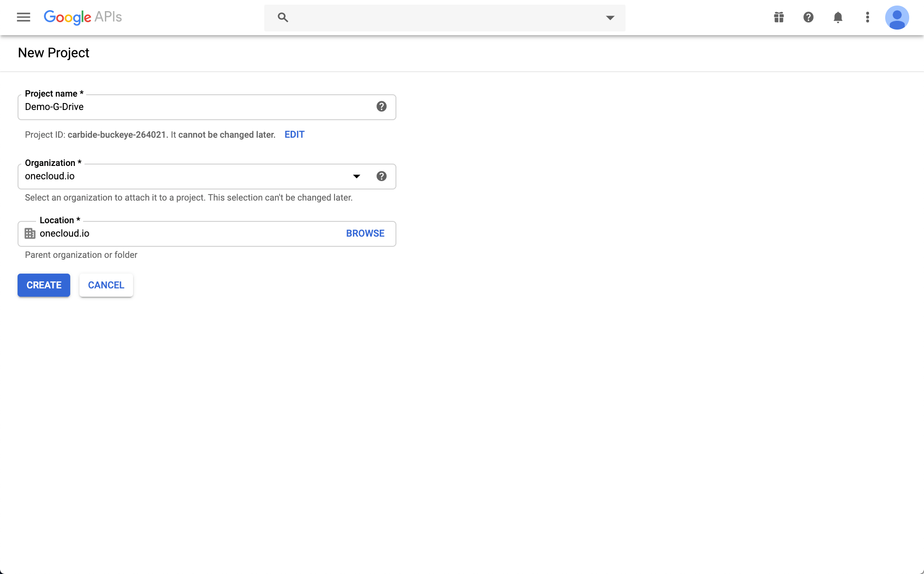Focus the Project name text field

point(194,107)
